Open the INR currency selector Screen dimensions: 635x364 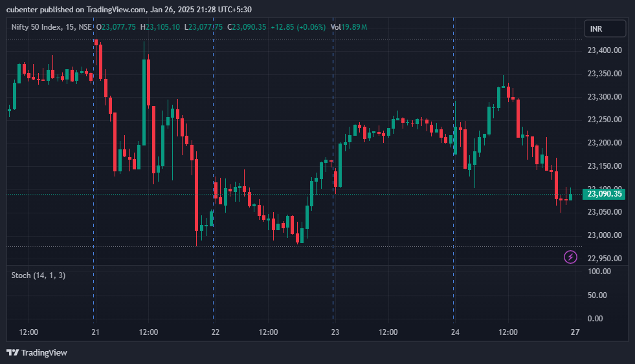[x=605, y=28]
